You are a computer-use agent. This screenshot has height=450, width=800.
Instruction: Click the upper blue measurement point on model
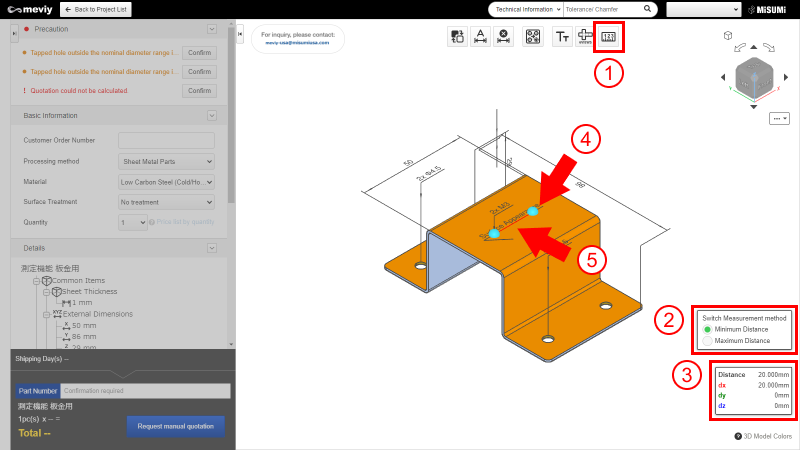(x=533, y=211)
